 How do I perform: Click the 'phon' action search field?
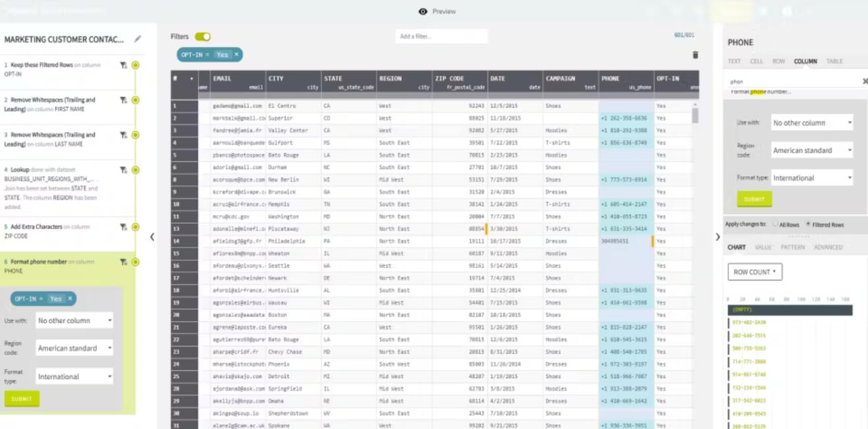[x=793, y=81]
